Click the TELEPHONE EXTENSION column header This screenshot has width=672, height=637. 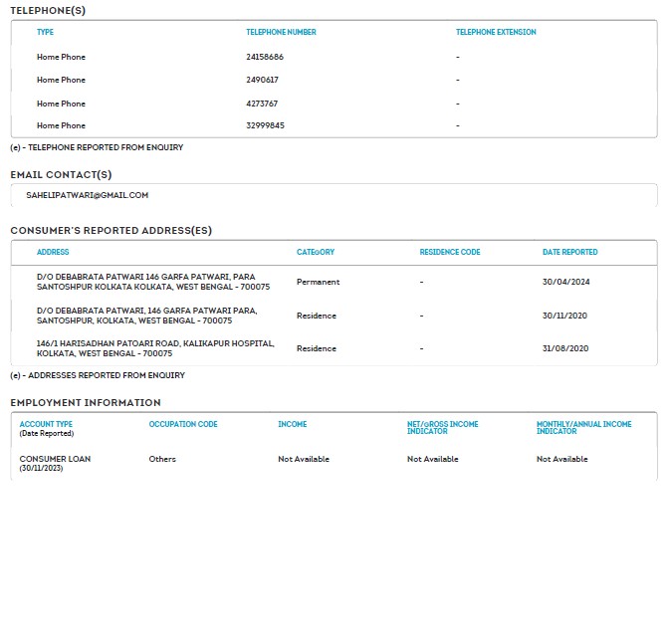[x=496, y=32]
